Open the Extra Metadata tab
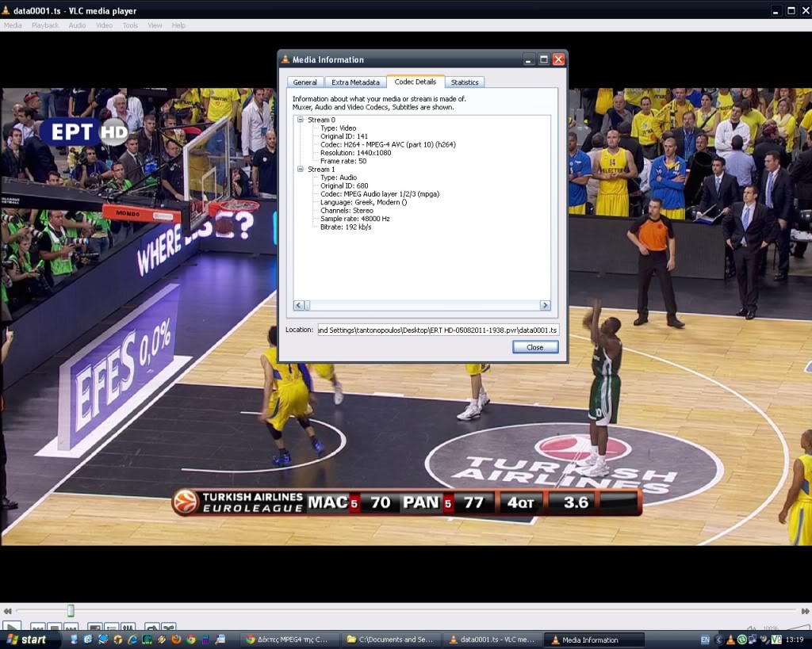812x649 pixels. (x=355, y=82)
